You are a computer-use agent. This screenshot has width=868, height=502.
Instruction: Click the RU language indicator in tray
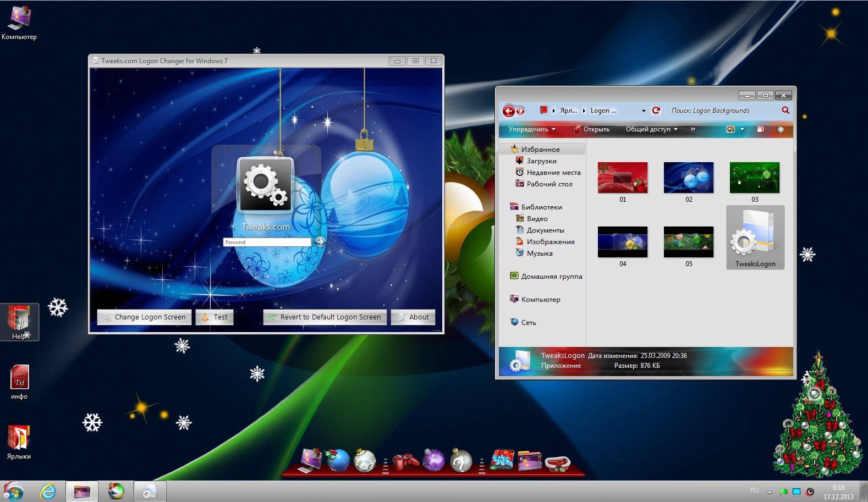[x=754, y=490]
